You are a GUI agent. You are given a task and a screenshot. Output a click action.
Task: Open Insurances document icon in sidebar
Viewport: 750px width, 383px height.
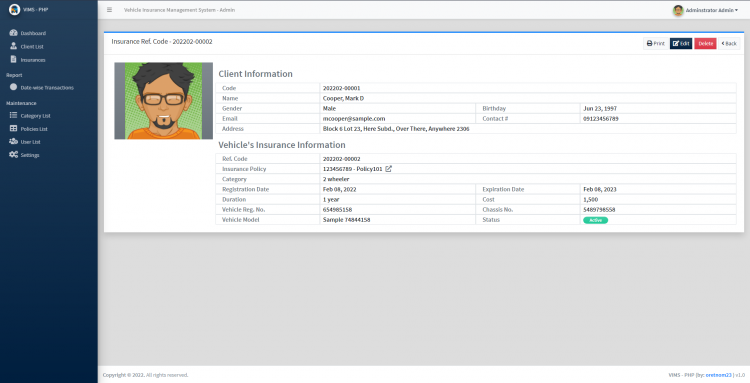(x=13, y=59)
